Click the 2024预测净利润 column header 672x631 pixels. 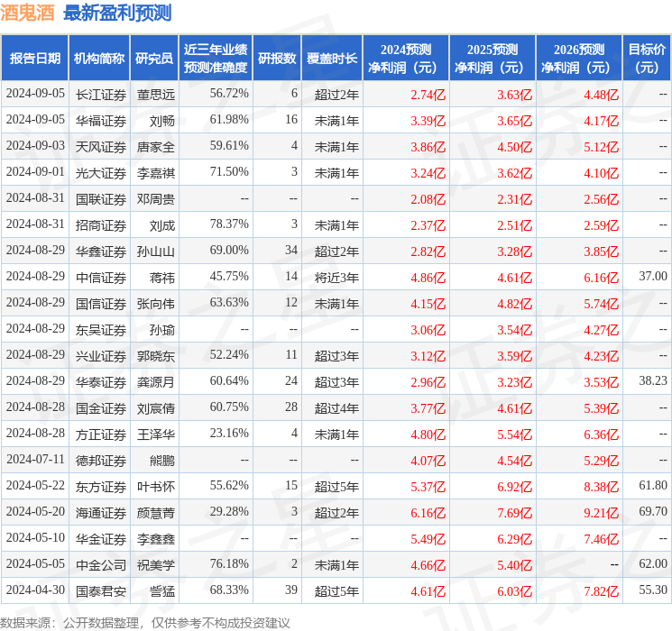406,59
